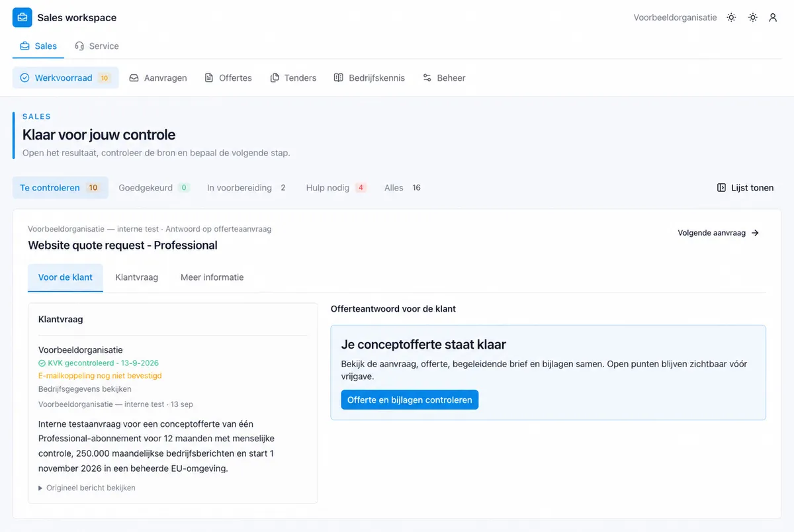Show Hulp nodig items

click(x=336, y=188)
